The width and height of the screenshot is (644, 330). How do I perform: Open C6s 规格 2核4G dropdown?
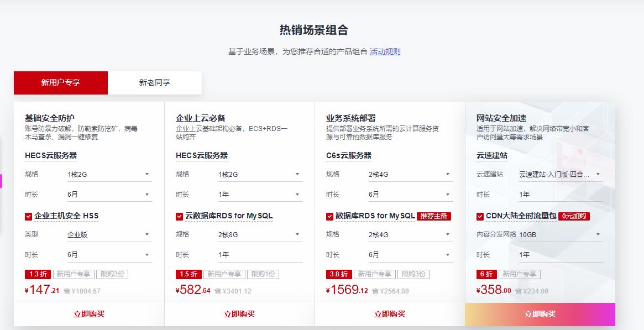point(410,175)
